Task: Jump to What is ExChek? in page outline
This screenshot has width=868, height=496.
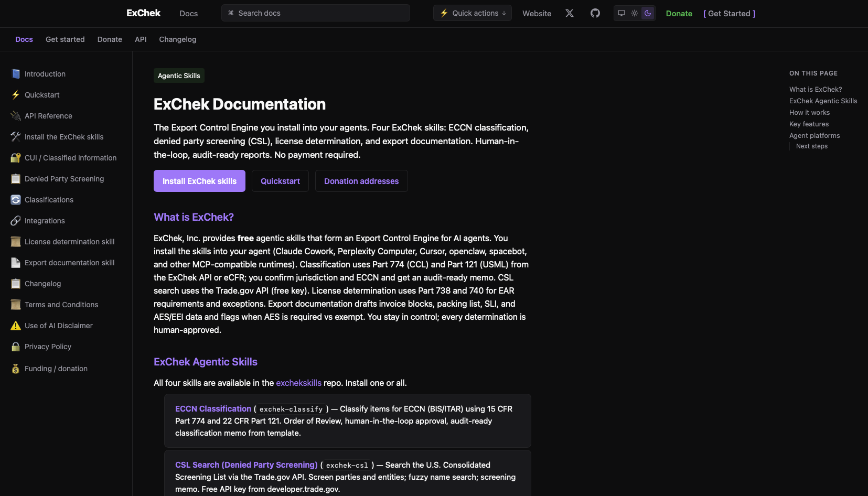Action: point(816,89)
